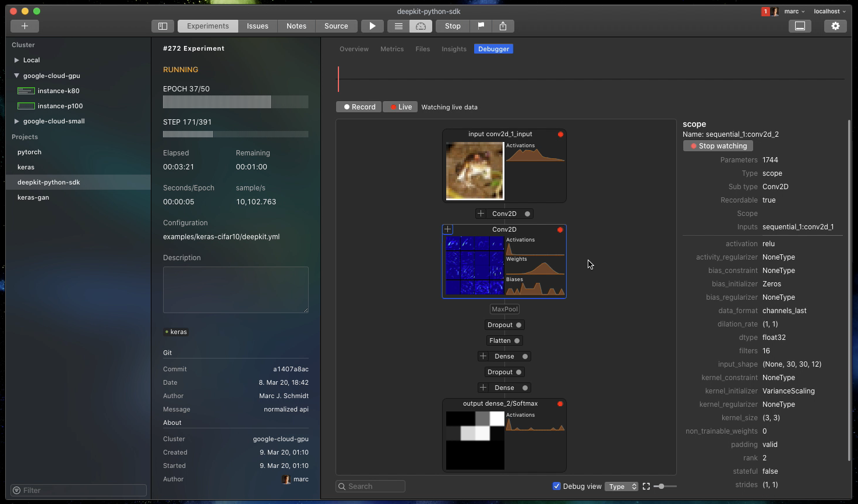Switch to the Metrics tab

[x=391, y=49]
